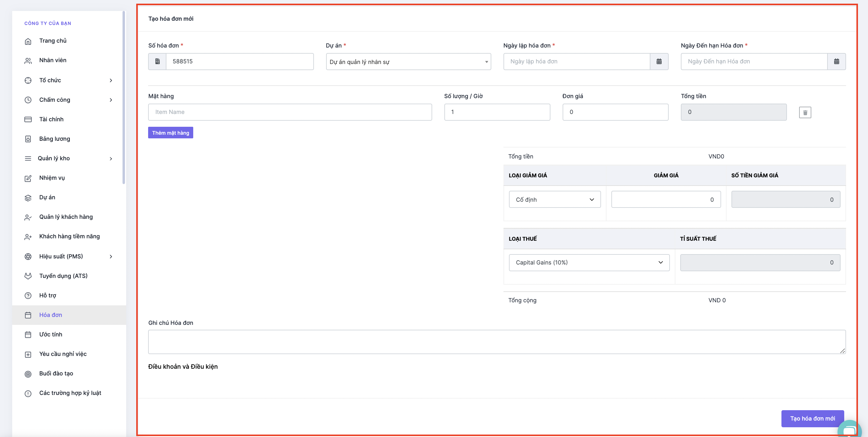Click the aperture icon beside Hiệu suất (PMS)
This screenshot has width=868, height=437.
(28, 256)
